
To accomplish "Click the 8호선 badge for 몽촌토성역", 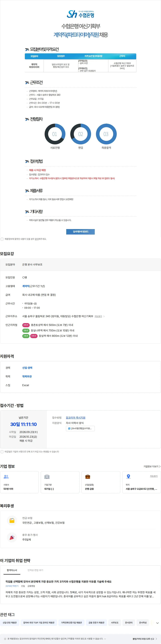I will coord(26,325).
